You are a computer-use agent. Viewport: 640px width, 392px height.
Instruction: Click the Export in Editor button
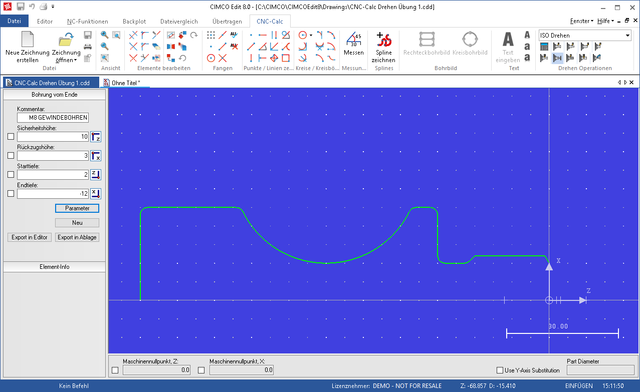[x=29, y=237]
